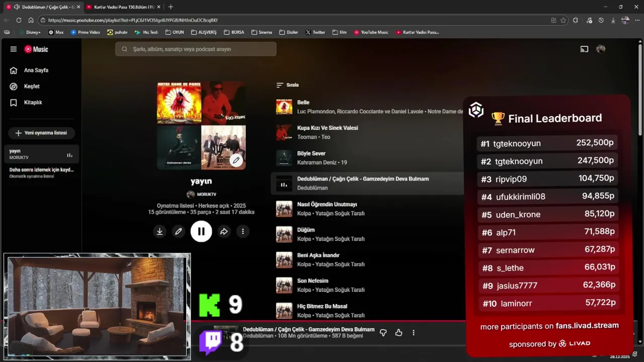Open the puhutv bookmark
The height and width of the screenshot is (362, 644).
pos(117,32)
